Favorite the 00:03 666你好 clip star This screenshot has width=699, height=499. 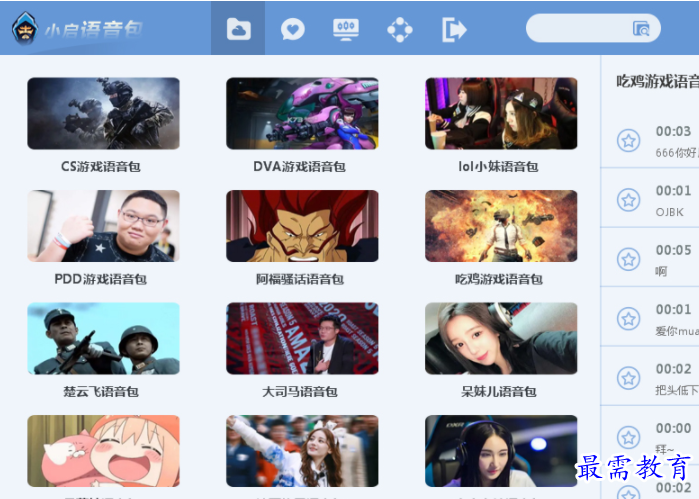(629, 140)
